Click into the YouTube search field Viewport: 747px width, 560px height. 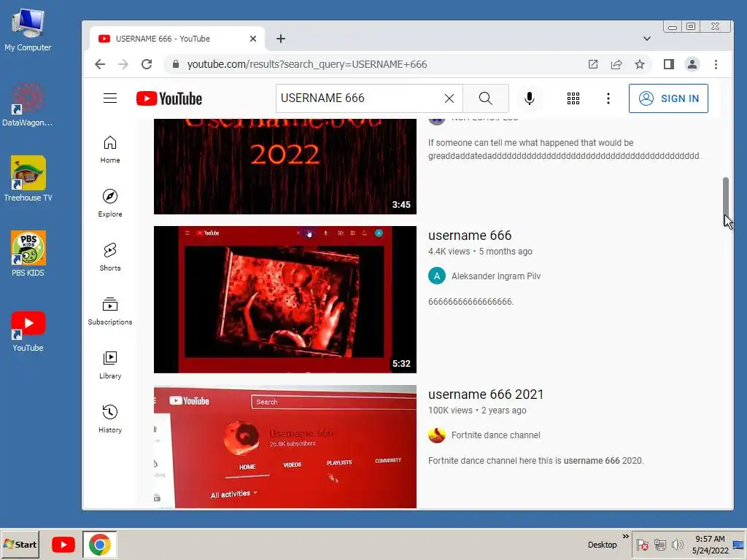point(358,98)
